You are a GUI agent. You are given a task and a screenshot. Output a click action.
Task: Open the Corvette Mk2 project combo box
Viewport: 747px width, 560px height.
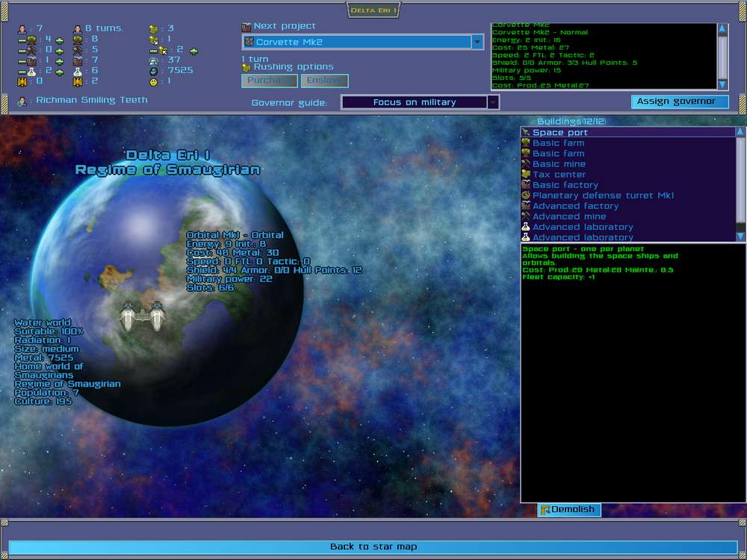click(x=363, y=42)
